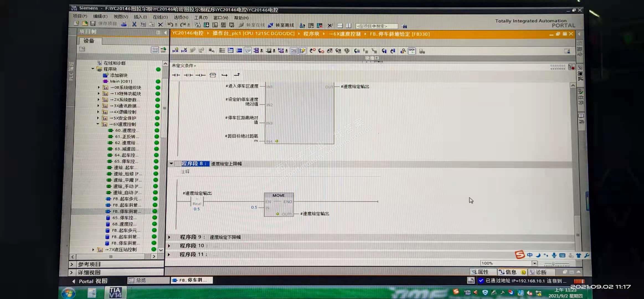The image size is (644, 299).
Task: Insert an output coil instruction
Action: [200, 75]
